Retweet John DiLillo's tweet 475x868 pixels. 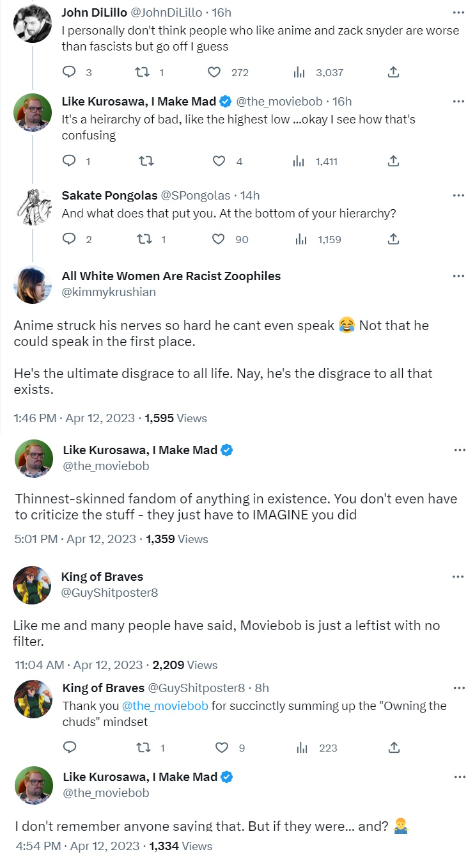[144, 72]
